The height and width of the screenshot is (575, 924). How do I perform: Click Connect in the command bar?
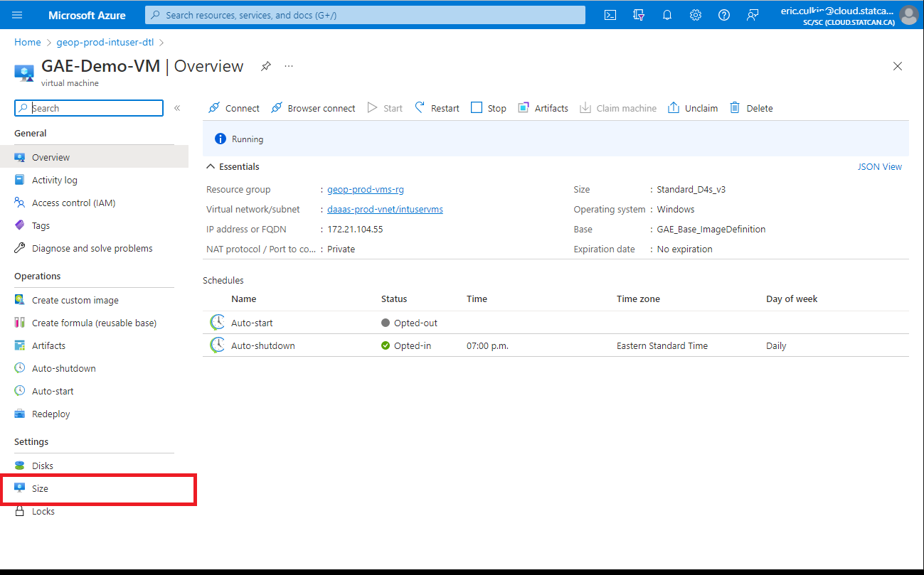click(233, 108)
